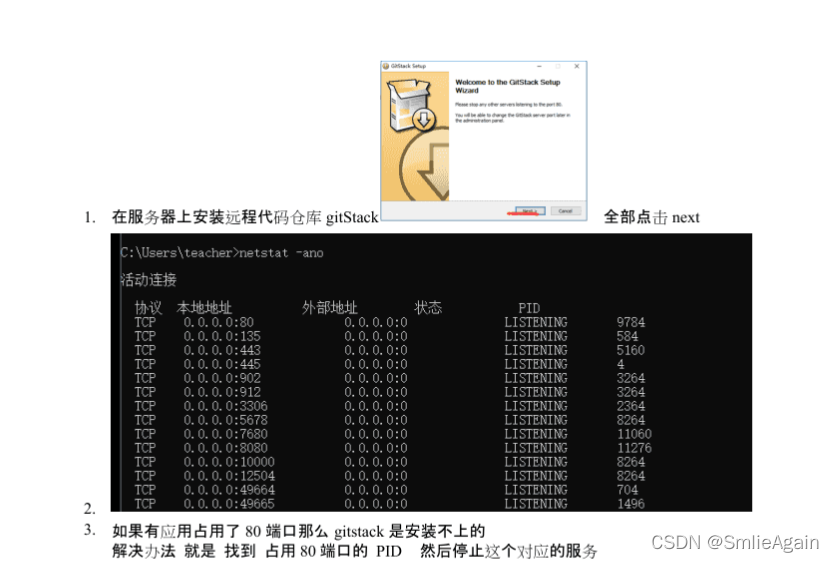Click PID value 1496
Image resolution: width=834 pixels, height=562 pixels.
(631, 504)
